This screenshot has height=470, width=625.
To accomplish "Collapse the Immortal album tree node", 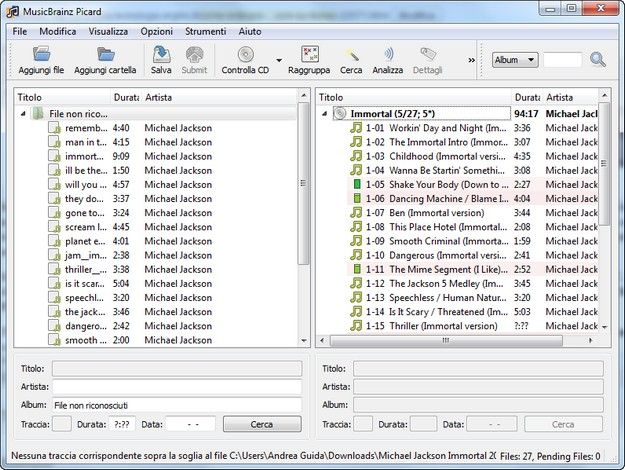I will pyautogui.click(x=325, y=114).
